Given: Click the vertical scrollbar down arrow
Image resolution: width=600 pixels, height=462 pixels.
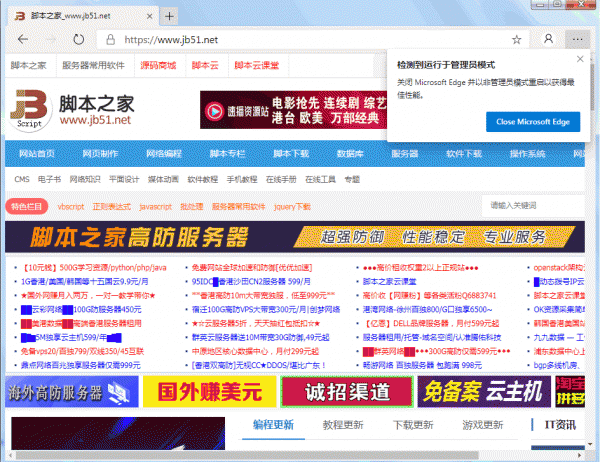Looking at the screenshot, I should tap(590, 444).
